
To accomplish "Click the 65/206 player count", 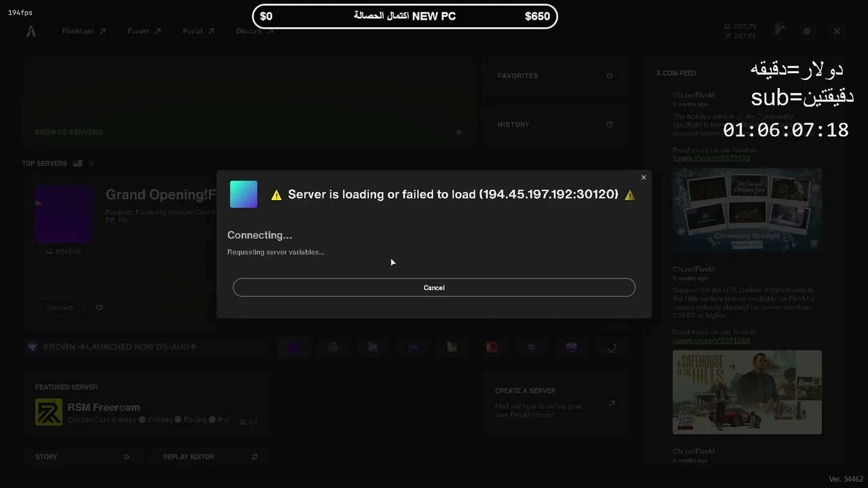I will [x=63, y=251].
